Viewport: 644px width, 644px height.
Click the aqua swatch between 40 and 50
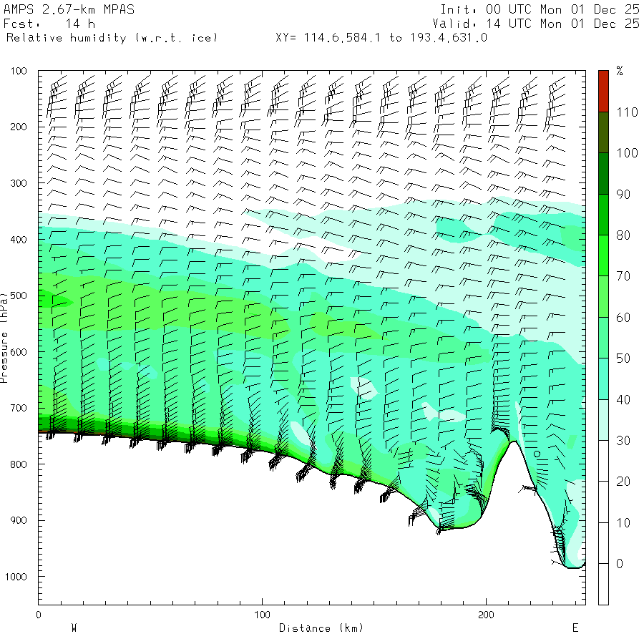pos(603,379)
